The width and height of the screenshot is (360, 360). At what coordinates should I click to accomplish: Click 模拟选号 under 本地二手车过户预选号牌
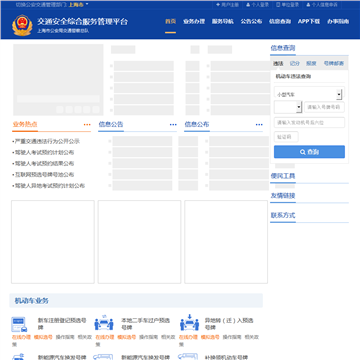pos(127,337)
